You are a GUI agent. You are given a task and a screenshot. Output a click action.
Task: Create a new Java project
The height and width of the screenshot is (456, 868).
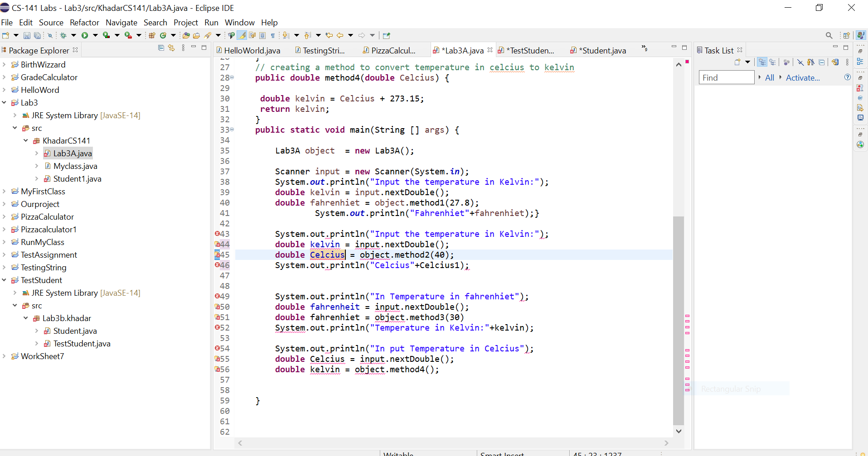[x=152, y=35]
